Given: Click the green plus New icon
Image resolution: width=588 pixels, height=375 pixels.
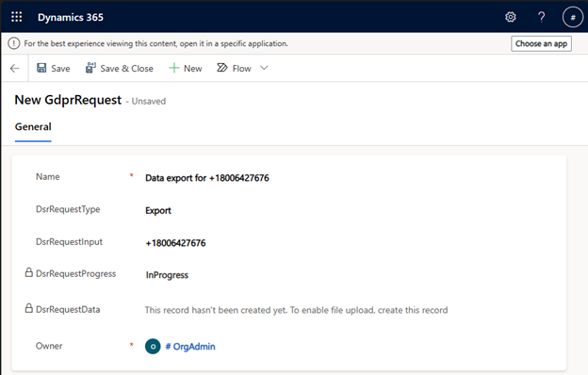Looking at the screenshot, I should 174,68.
